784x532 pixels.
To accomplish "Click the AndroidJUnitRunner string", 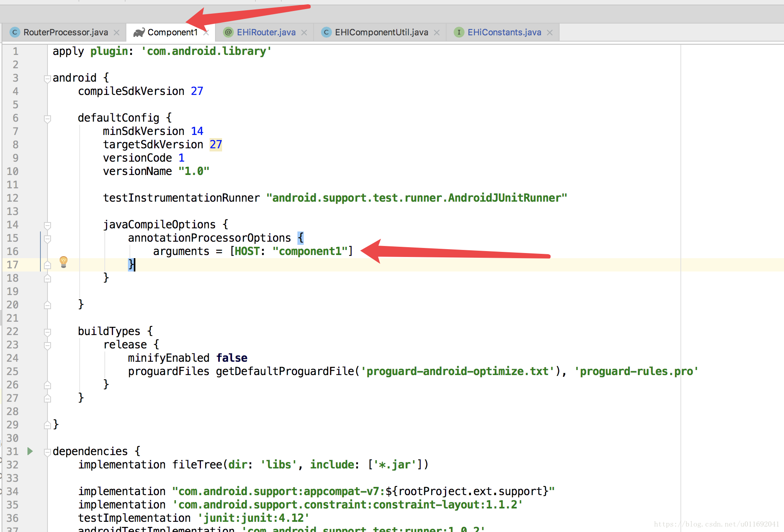I will click(417, 198).
